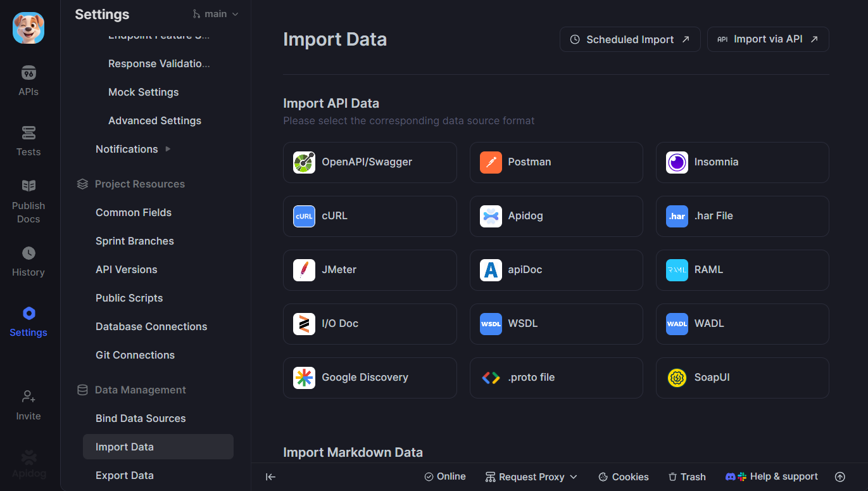Image resolution: width=868 pixels, height=491 pixels.
Task: Open Trash from the bottom status bar
Action: point(687,476)
